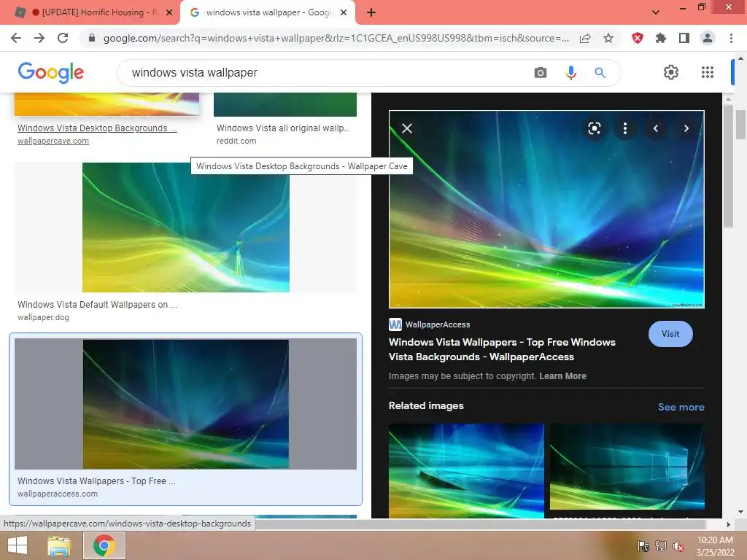Open the large preview aurora image

[546, 209]
